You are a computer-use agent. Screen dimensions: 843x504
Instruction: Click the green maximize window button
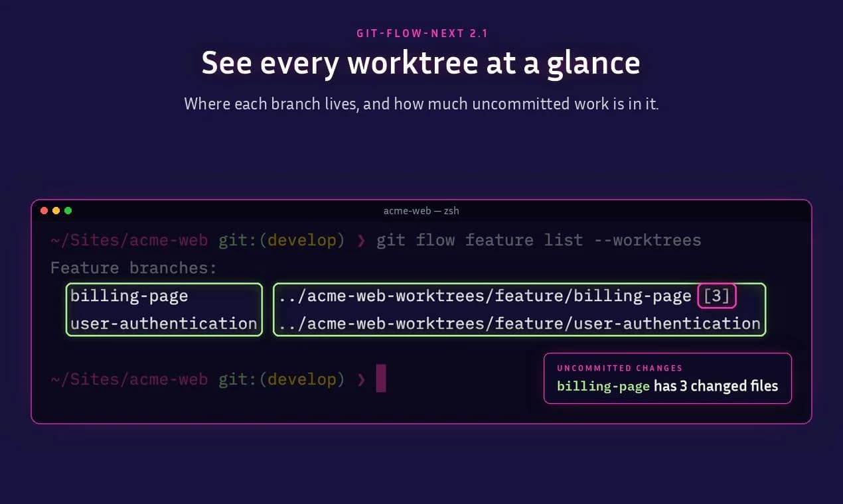(x=68, y=211)
